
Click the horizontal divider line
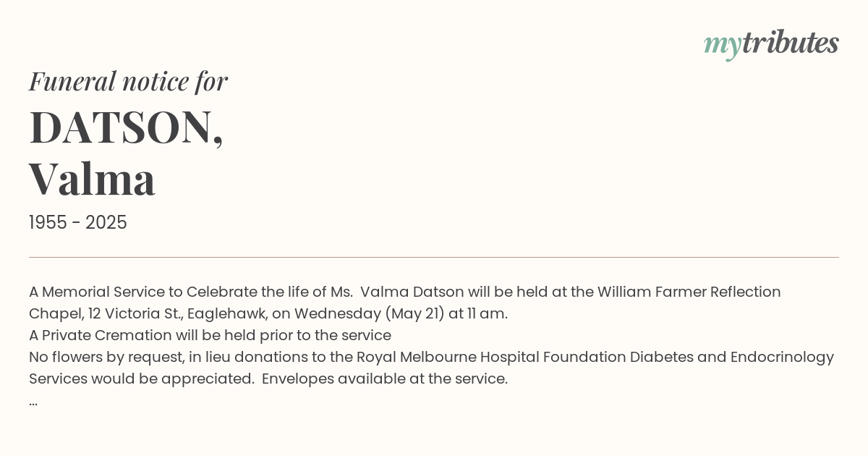[434, 257]
